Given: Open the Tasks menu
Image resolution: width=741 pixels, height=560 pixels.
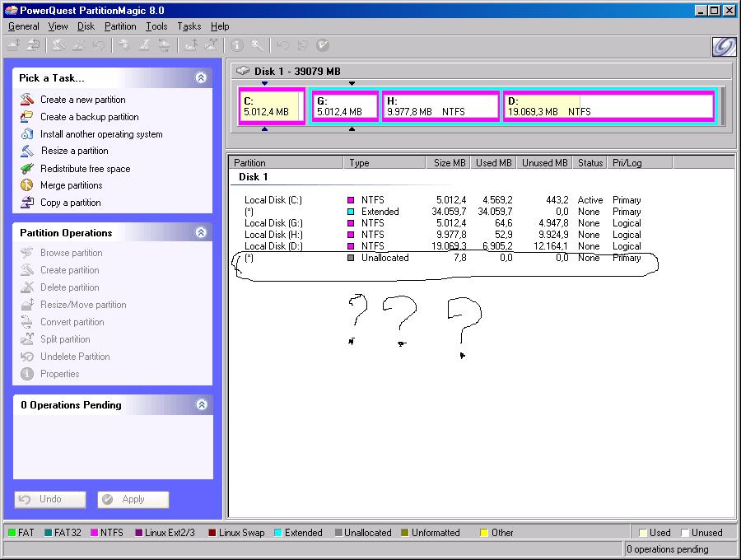Looking at the screenshot, I should pyautogui.click(x=189, y=26).
